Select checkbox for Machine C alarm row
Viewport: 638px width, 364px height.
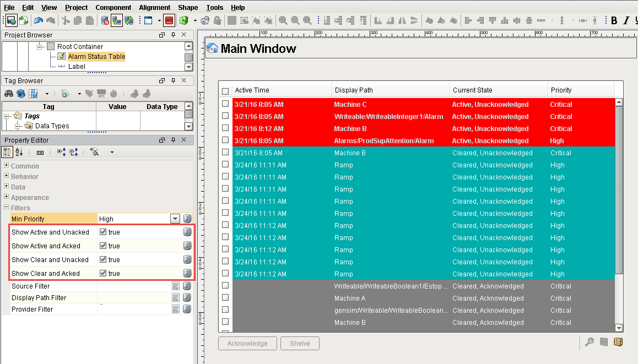tap(225, 104)
